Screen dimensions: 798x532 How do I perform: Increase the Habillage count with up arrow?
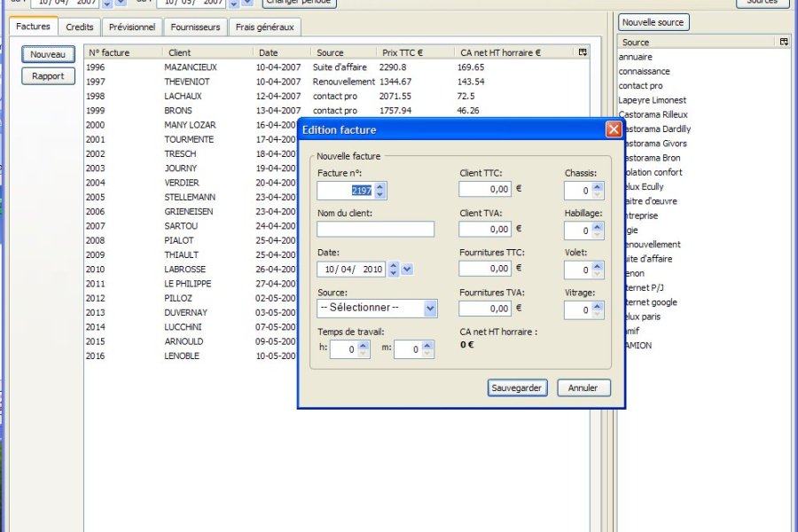598,227
